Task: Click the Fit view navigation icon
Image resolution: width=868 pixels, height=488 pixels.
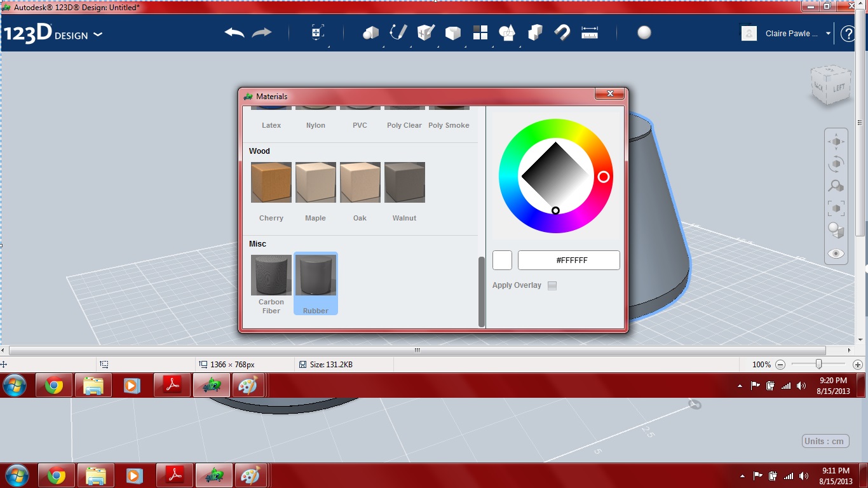Action: pos(836,208)
